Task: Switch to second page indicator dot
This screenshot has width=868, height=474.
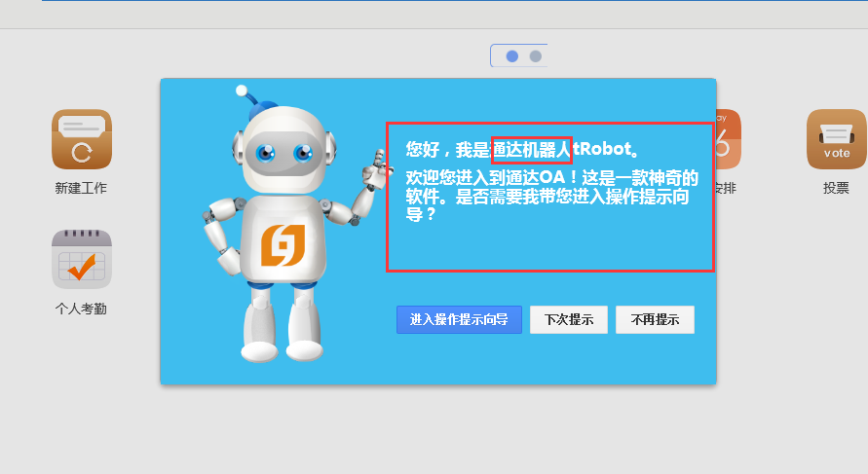Action: click(x=535, y=56)
